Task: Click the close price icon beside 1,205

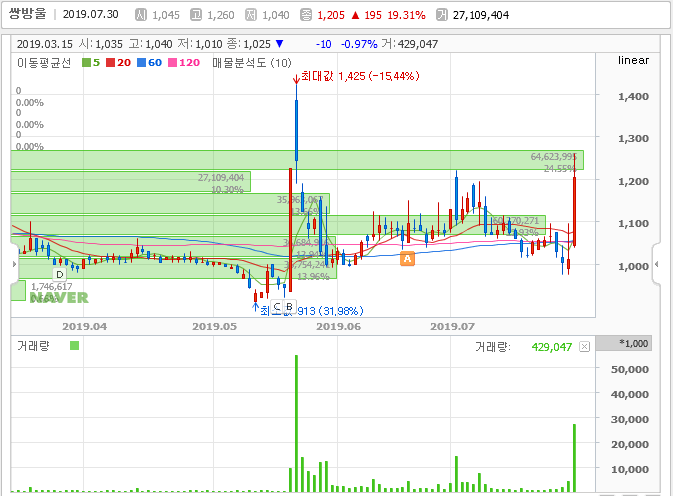Action: tap(306, 15)
